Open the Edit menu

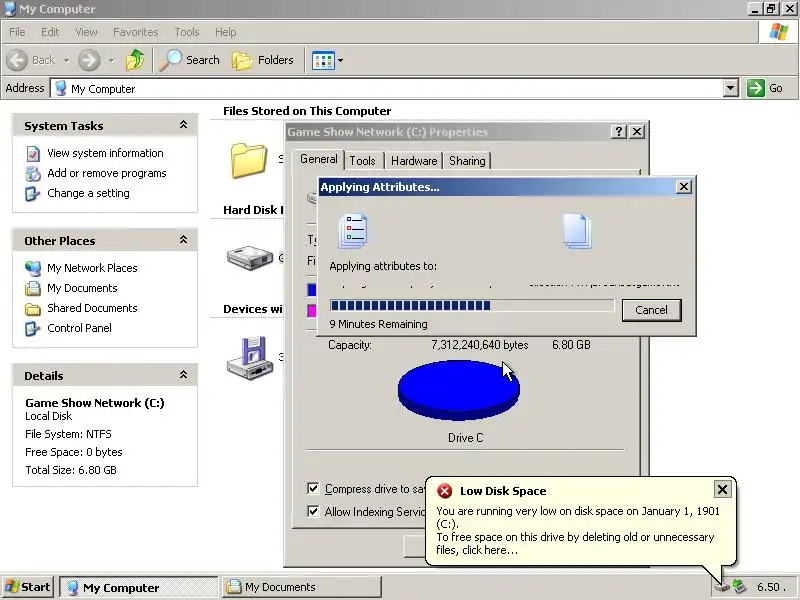coord(50,32)
